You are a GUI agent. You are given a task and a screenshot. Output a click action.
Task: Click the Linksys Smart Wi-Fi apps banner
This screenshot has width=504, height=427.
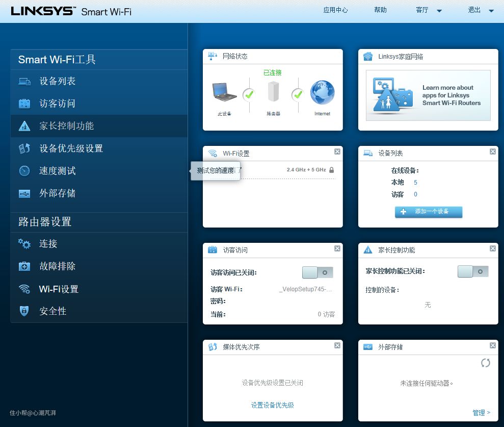pos(428,95)
